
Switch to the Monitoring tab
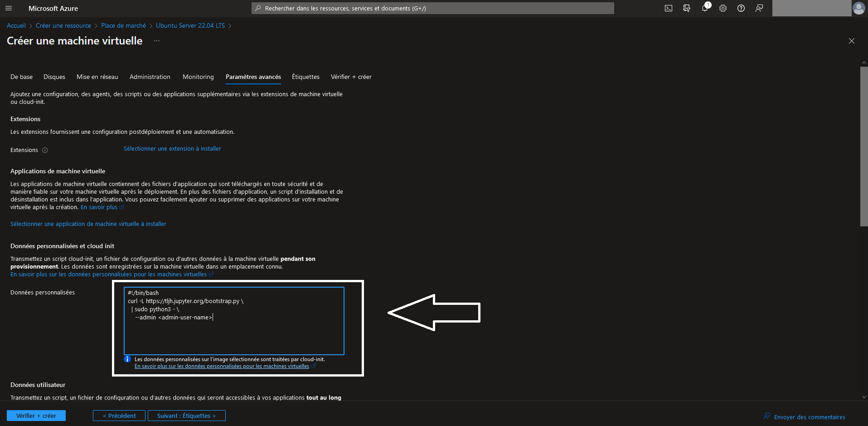point(198,77)
